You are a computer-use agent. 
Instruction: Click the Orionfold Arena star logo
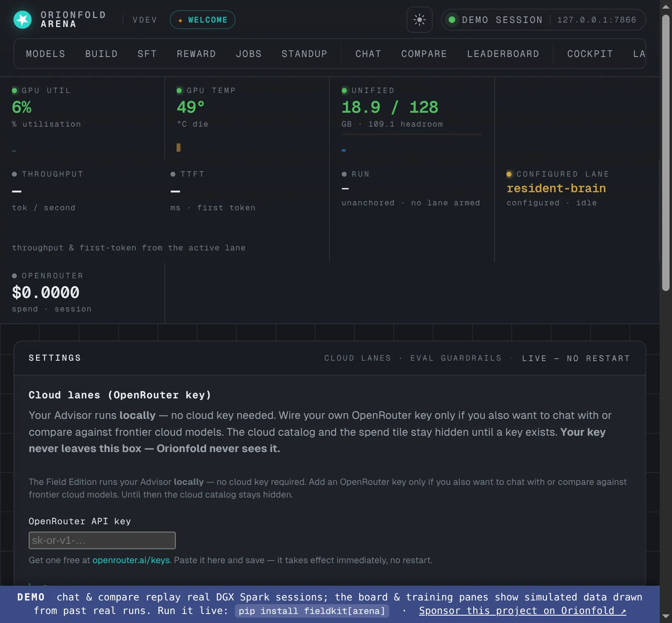(23, 20)
